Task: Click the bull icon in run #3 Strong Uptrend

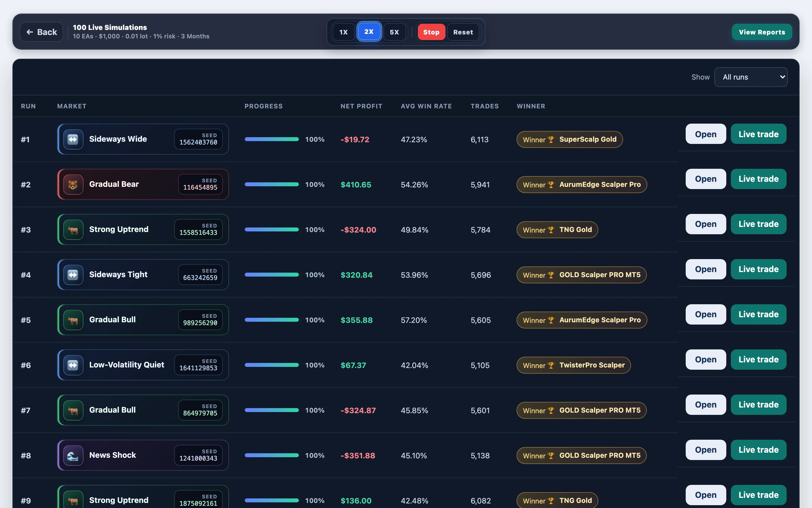Action: point(73,229)
